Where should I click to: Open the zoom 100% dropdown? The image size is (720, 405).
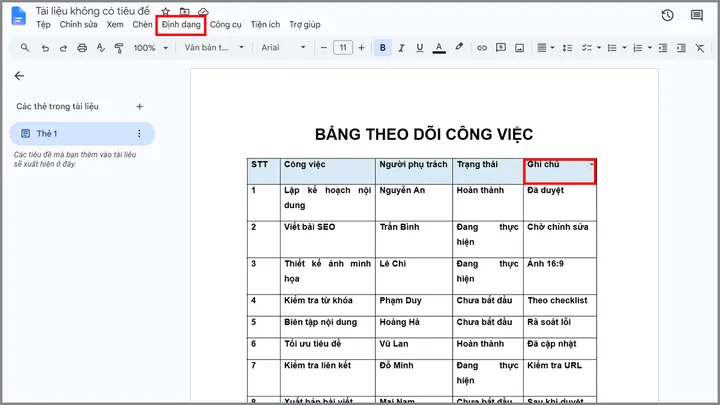click(151, 48)
